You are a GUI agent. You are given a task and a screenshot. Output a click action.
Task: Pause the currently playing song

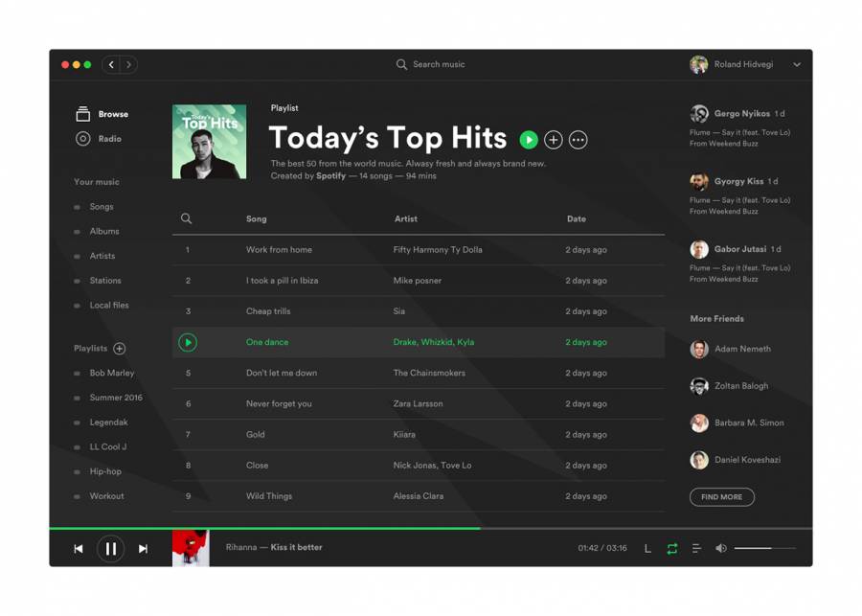point(110,549)
